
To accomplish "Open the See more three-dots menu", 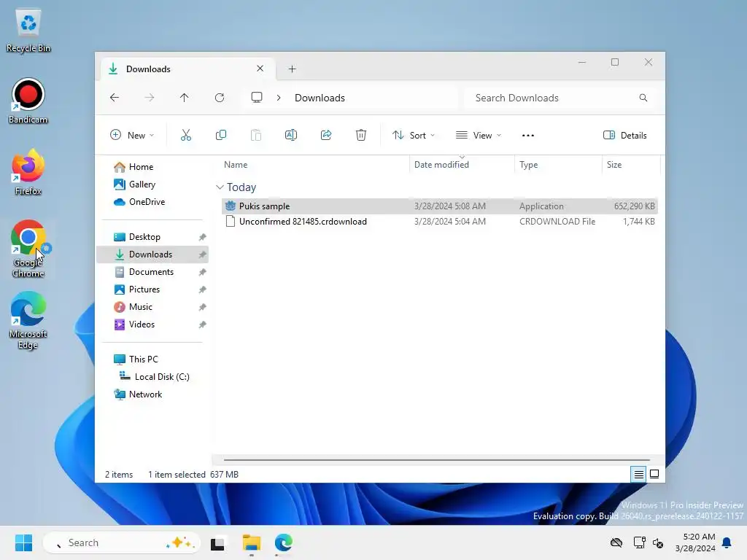I will [x=528, y=135].
